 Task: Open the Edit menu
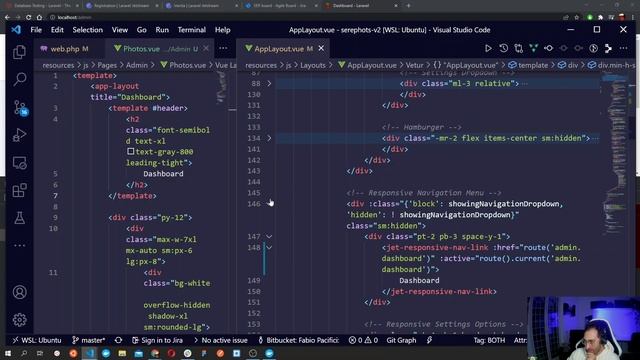57,30
